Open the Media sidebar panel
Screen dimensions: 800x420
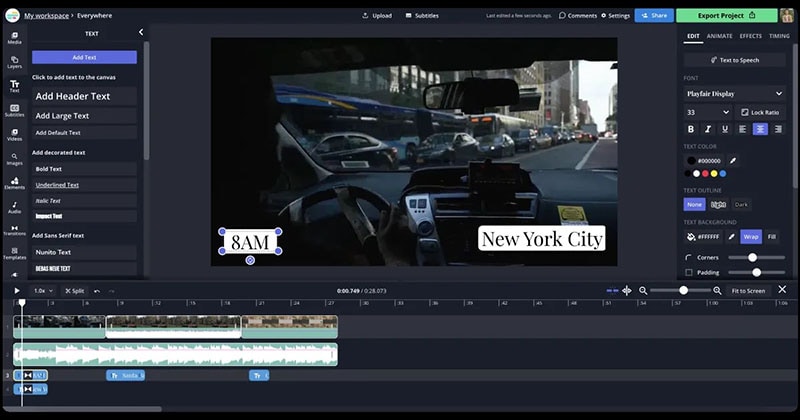(x=14, y=38)
